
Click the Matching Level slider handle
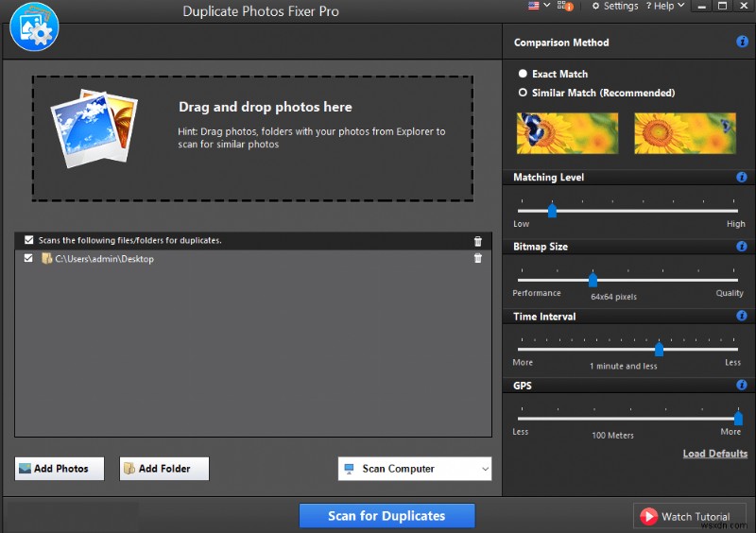tap(552, 211)
